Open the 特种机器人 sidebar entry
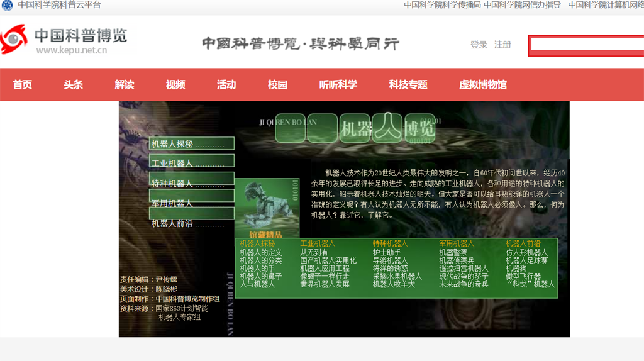 coord(191,183)
